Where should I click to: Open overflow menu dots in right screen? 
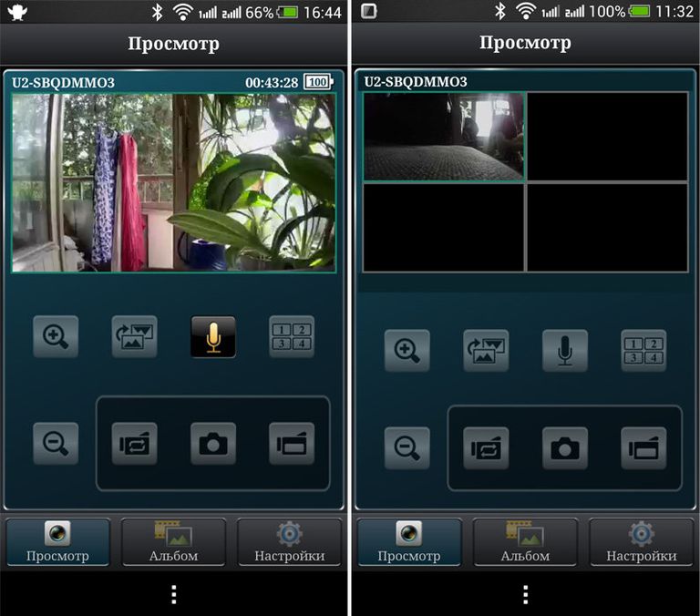[525, 594]
